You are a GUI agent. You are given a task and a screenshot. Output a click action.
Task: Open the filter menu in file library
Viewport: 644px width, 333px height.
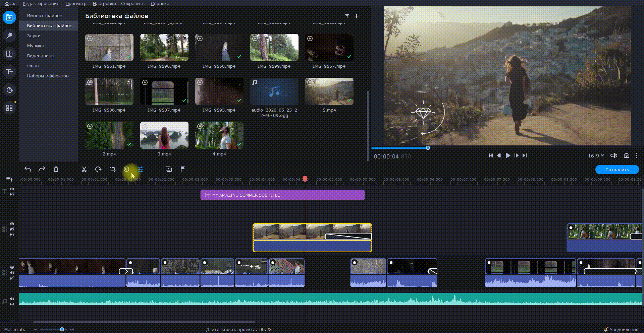347,16
